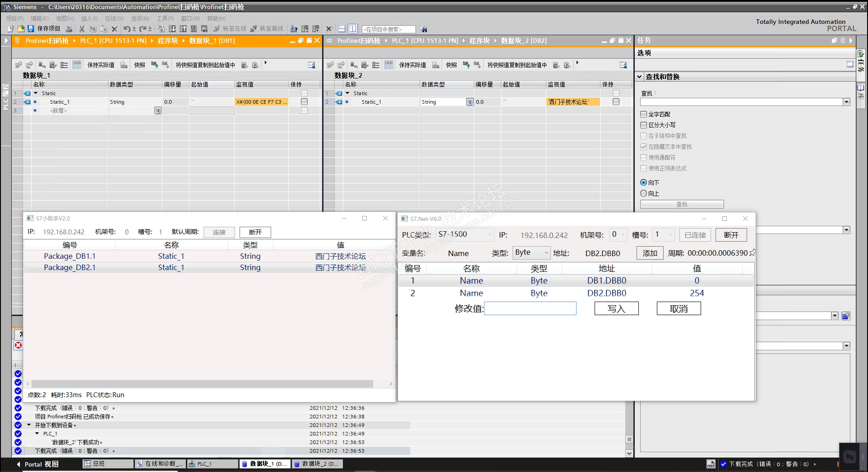This screenshot has height=472, width=868.
Task: Open the 槽号 dropdown in S7.Net
Action: click(664, 234)
